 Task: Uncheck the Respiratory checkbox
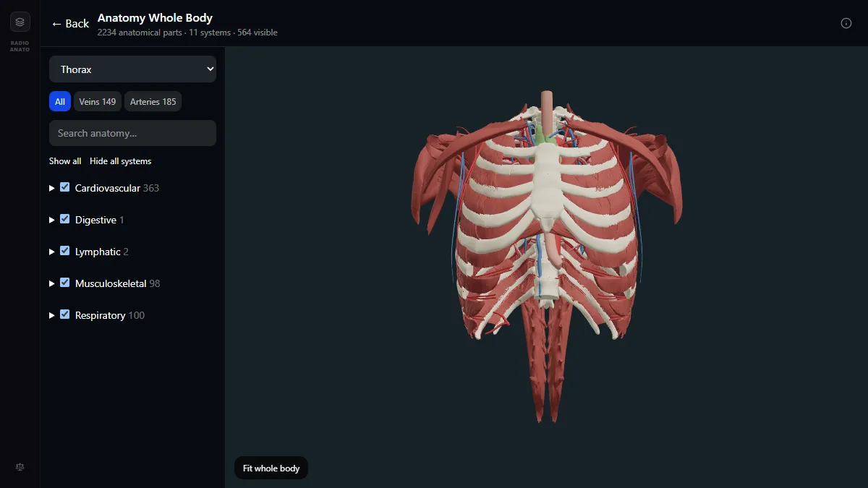65,314
